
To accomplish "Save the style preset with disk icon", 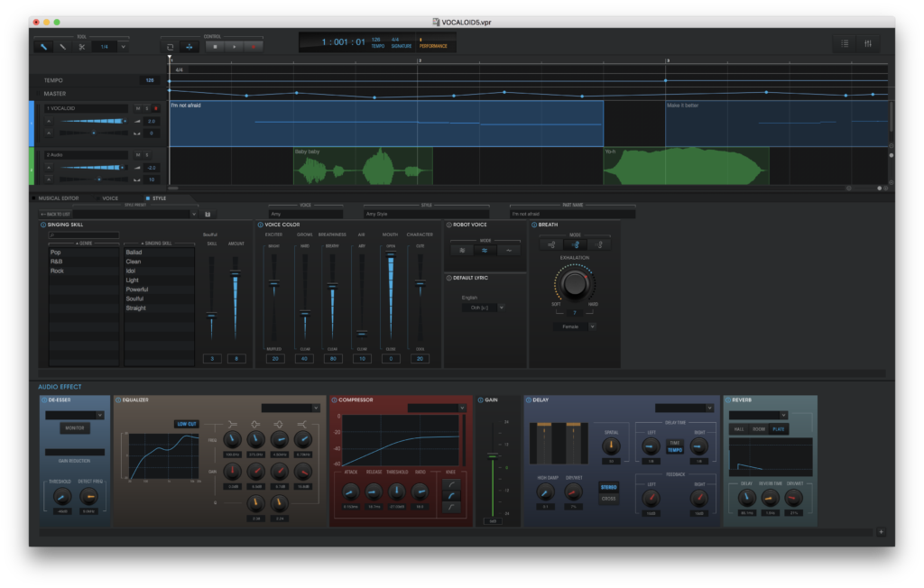I will coord(208,214).
